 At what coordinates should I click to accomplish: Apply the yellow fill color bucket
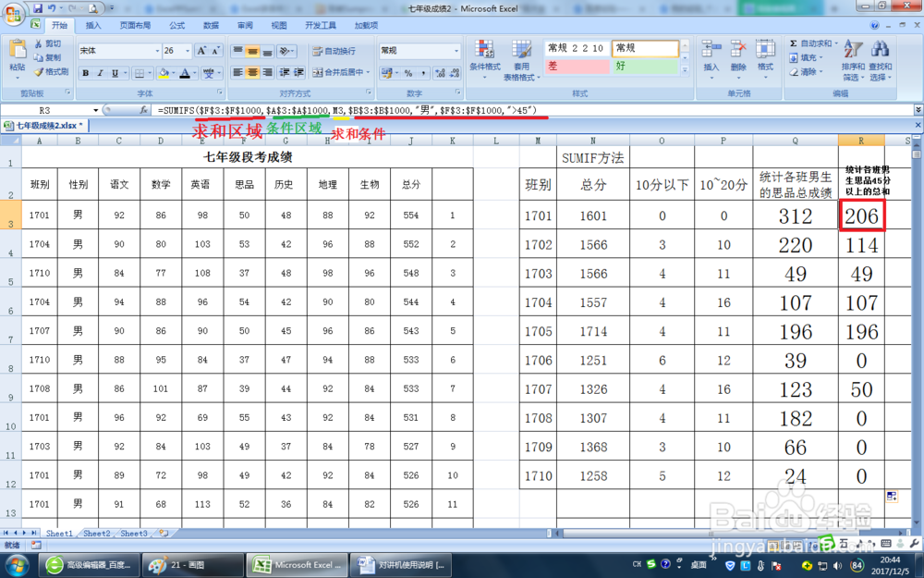point(164,72)
